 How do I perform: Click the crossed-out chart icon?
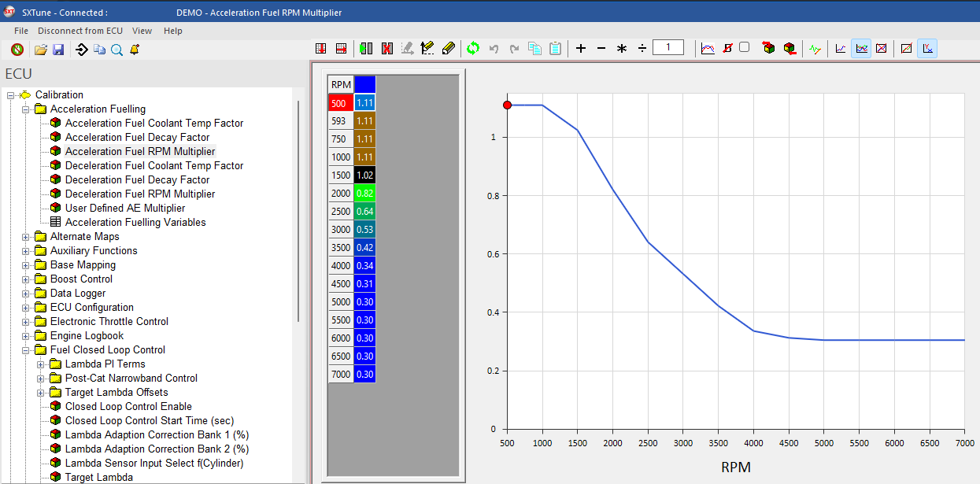(x=882, y=48)
